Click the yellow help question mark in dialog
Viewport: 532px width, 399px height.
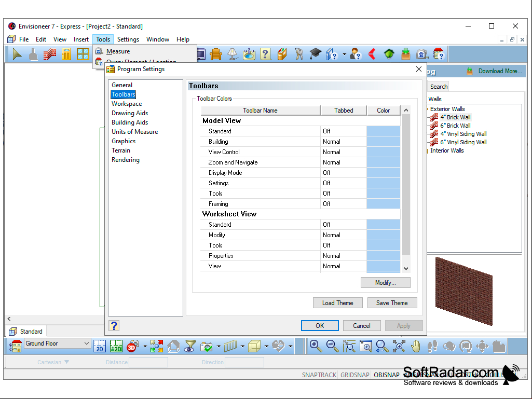[114, 326]
